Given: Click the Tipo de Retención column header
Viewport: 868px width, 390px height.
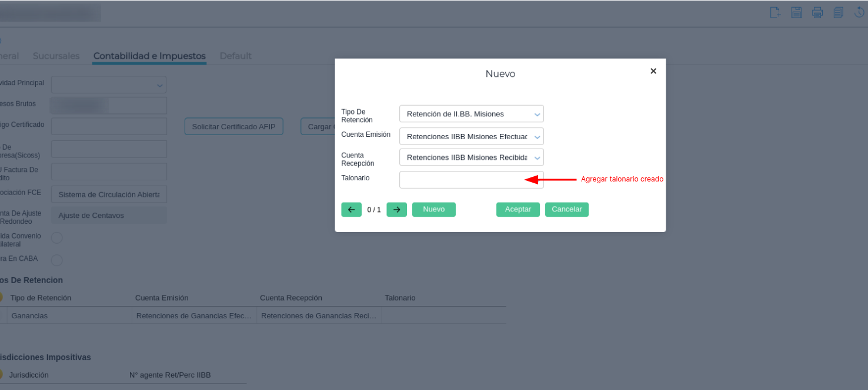Looking at the screenshot, I should 41,298.
